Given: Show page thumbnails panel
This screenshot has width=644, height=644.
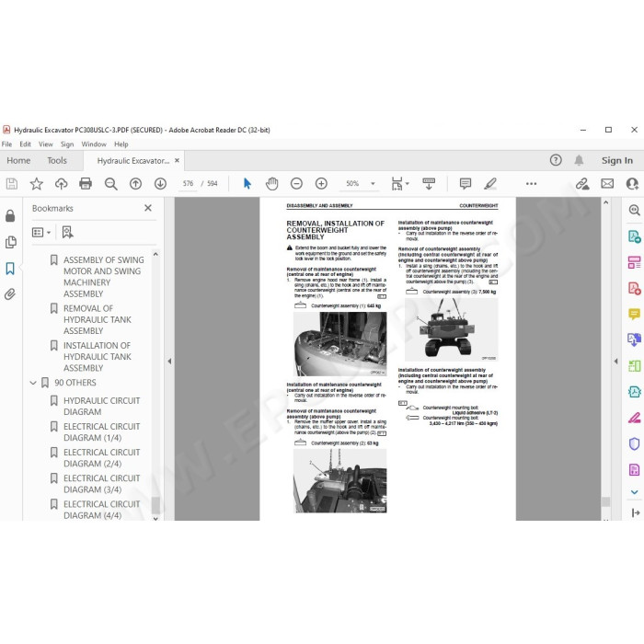Looking at the screenshot, I should [11, 242].
